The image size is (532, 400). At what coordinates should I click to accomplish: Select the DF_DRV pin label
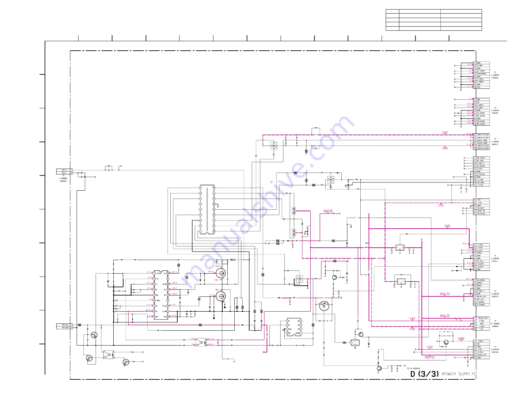(x=480, y=161)
